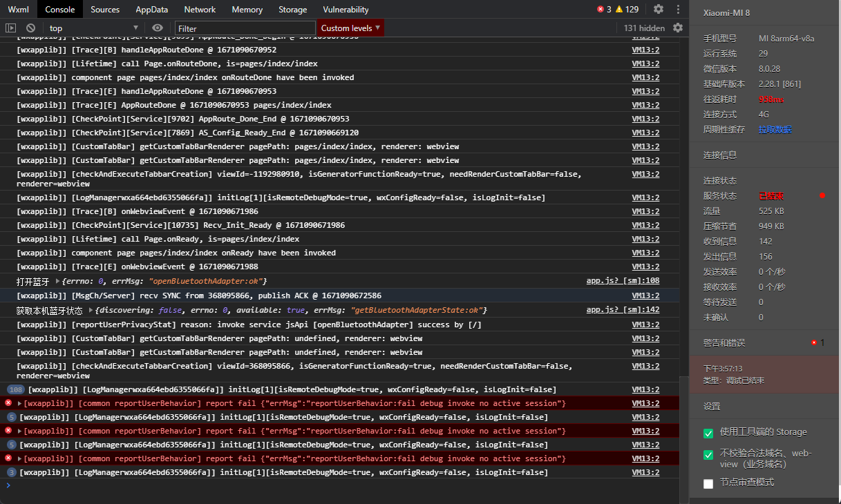Click the 获取本机蓝牙状态 log label
Image resolution: width=841 pixels, height=504 pixels.
coord(50,311)
